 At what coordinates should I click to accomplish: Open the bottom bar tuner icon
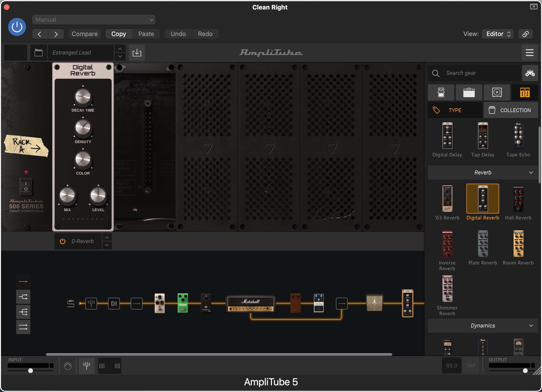tap(87, 366)
